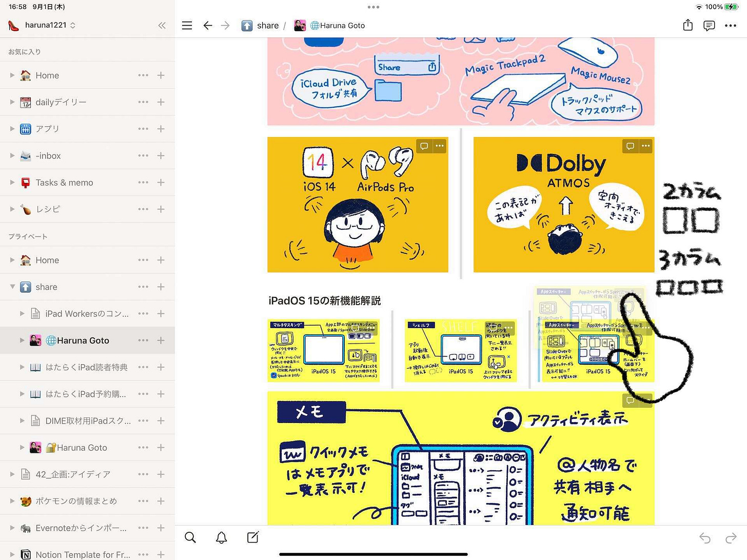Viewport: 747px width, 560px height.
Task: Redo with the bottom-right redo arrow
Action: click(731, 538)
